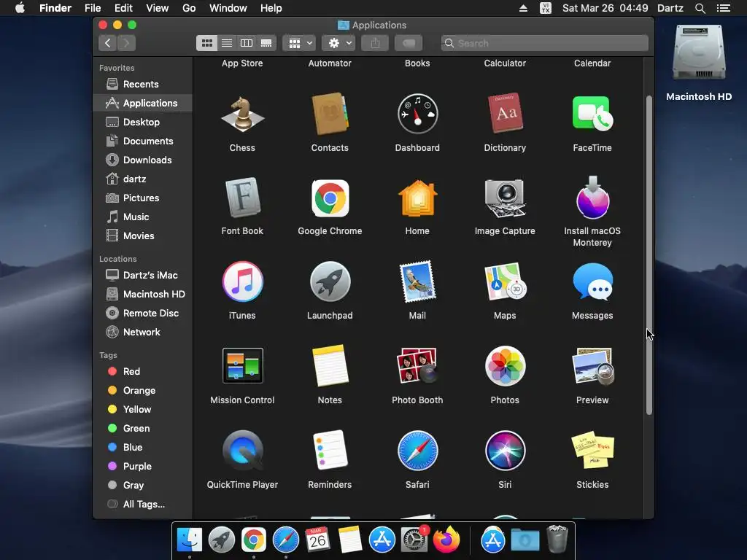This screenshot has width=747, height=560.
Task: Open the Stickies app icon
Action: (x=592, y=451)
